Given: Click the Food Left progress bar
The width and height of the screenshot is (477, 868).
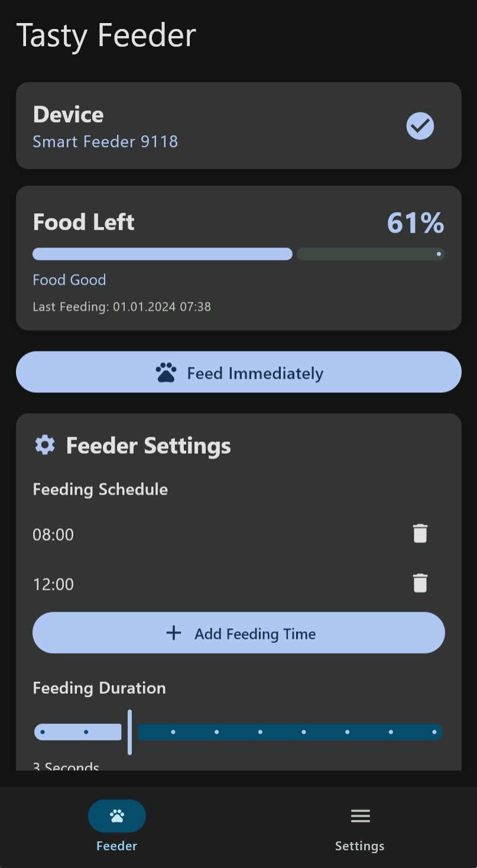Looking at the screenshot, I should [x=238, y=254].
